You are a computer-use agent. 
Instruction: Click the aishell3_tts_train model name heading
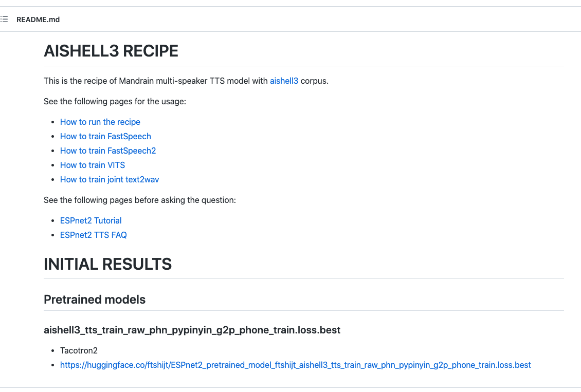coord(192,330)
